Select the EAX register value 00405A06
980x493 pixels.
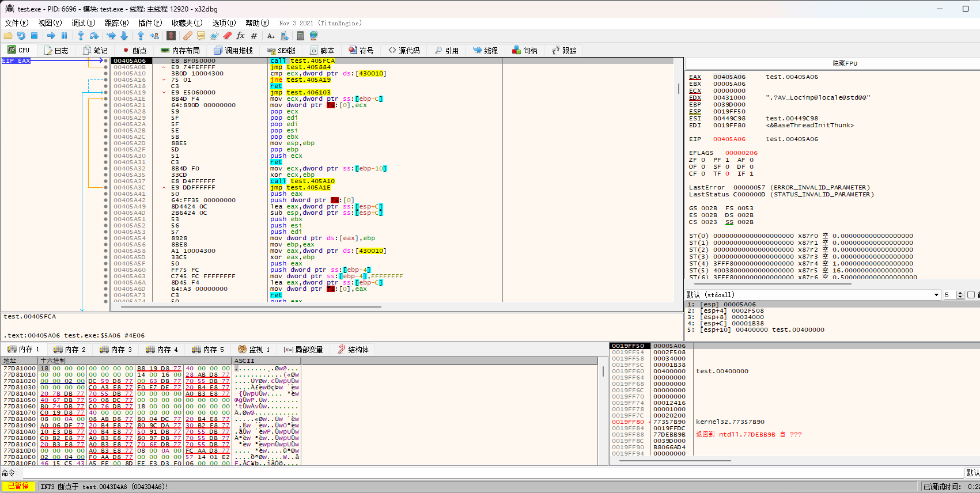click(729, 77)
